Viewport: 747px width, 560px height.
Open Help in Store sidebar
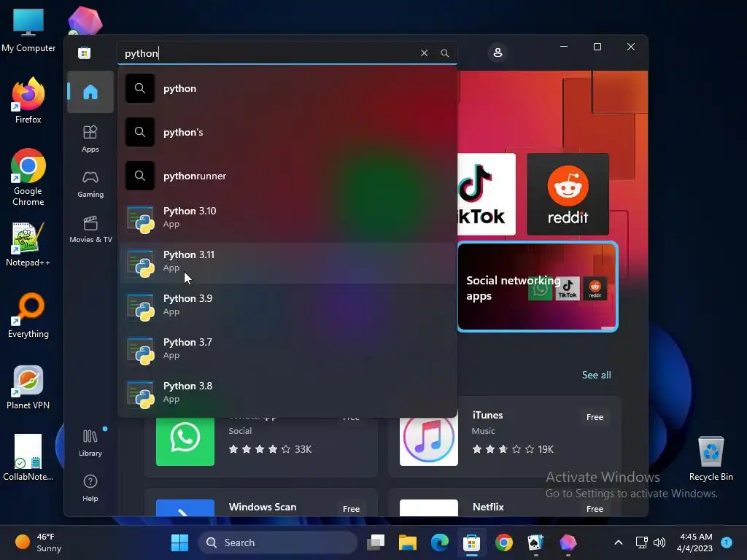[x=90, y=488]
